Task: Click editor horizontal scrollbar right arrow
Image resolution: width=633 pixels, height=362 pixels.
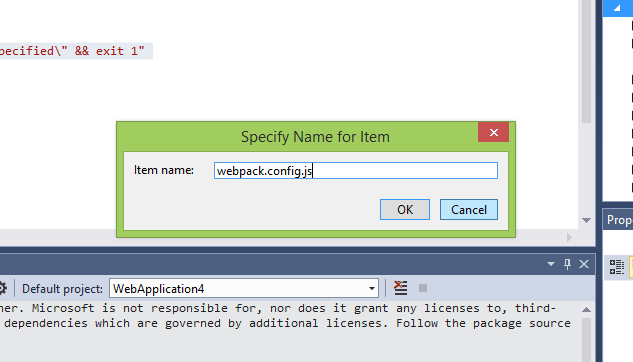Action: click(x=569, y=237)
